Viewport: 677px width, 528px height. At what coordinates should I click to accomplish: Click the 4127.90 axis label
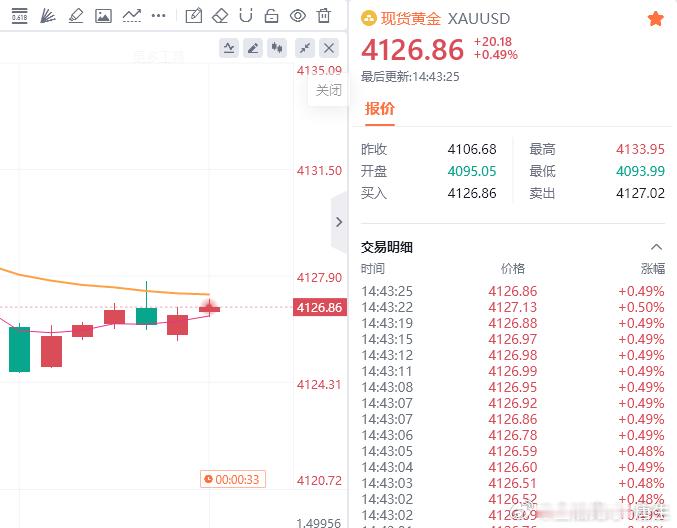coord(320,278)
